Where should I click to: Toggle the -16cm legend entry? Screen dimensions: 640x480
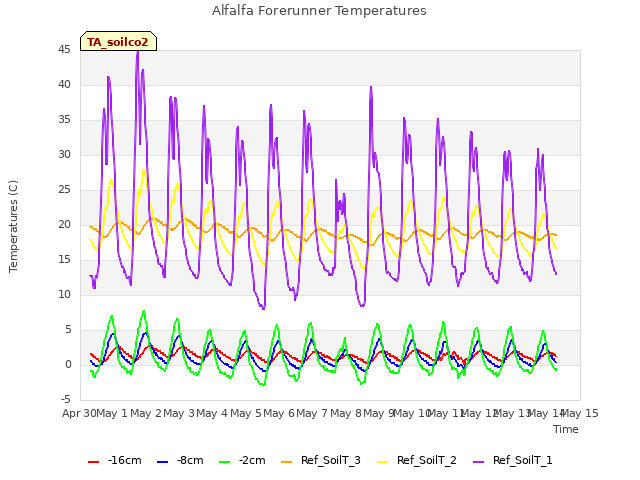click(115, 461)
